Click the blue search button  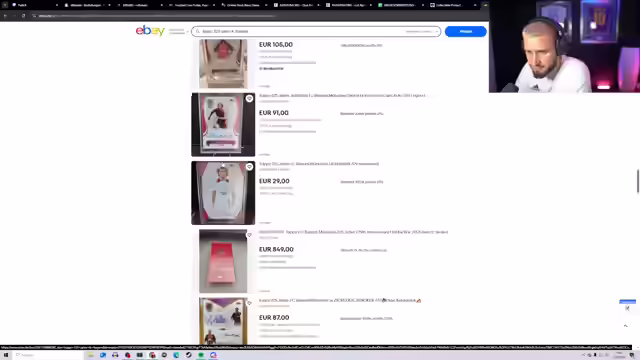(x=466, y=31)
